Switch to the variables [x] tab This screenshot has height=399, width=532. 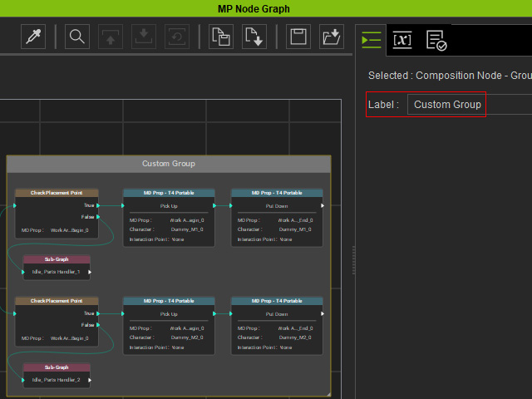point(402,40)
